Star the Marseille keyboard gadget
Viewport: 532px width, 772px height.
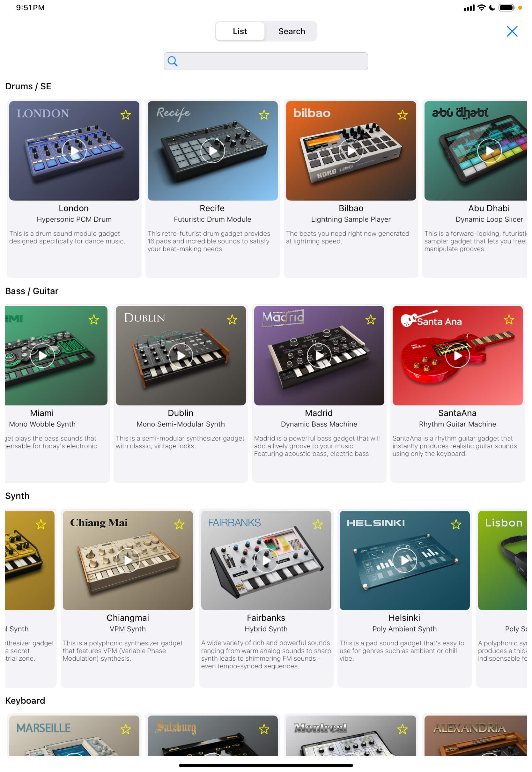126,730
